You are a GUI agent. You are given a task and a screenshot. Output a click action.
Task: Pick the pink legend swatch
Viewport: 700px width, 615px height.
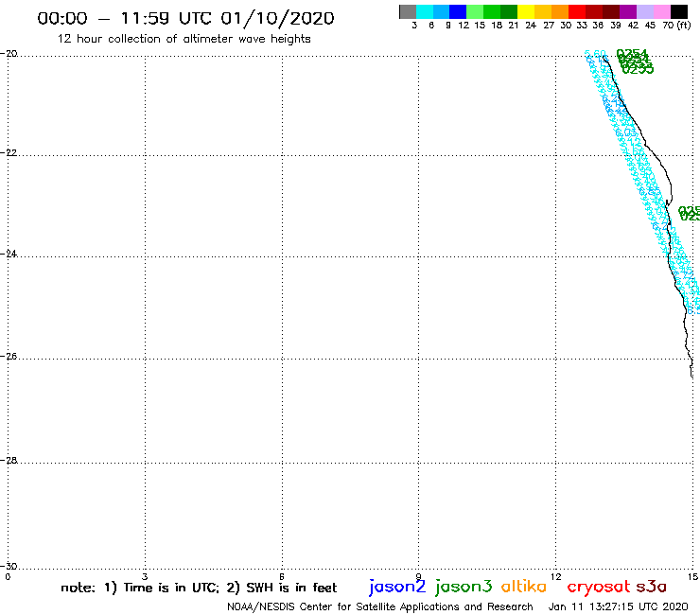click(x=661, y=11)
